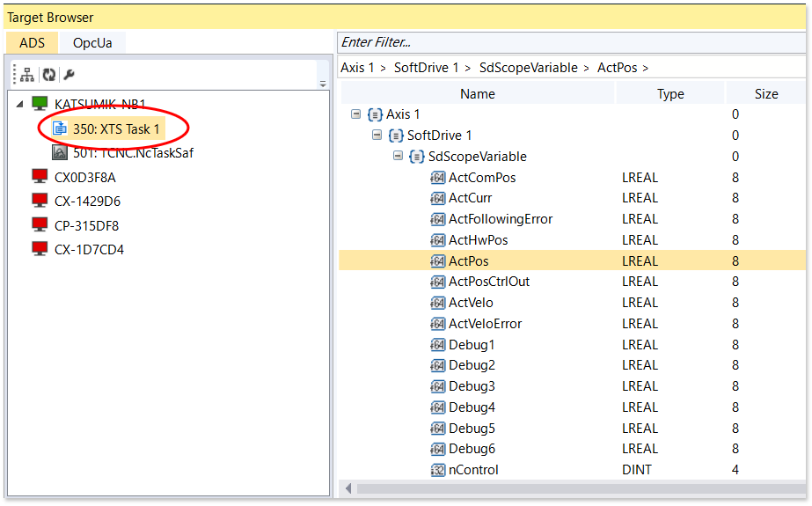
Task: Click red computer icon of CX-1429D6
Action: click(x=40, y=201)
